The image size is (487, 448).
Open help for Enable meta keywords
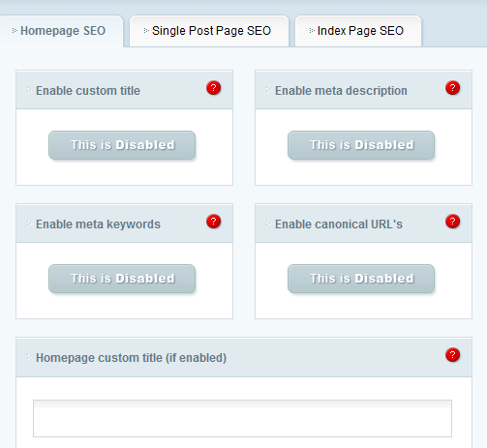click(x=213, y=222)
